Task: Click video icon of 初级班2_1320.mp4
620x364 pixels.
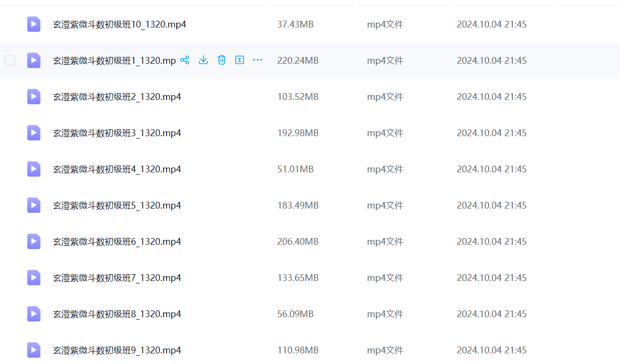Action: [x=34, y=97]
